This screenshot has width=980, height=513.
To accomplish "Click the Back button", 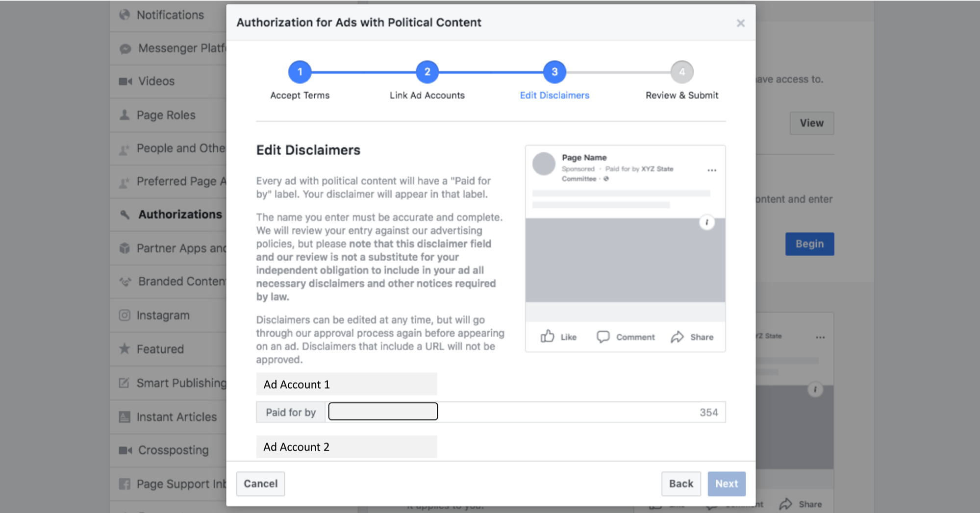I will pyautogui.click(x=681, y=484).
